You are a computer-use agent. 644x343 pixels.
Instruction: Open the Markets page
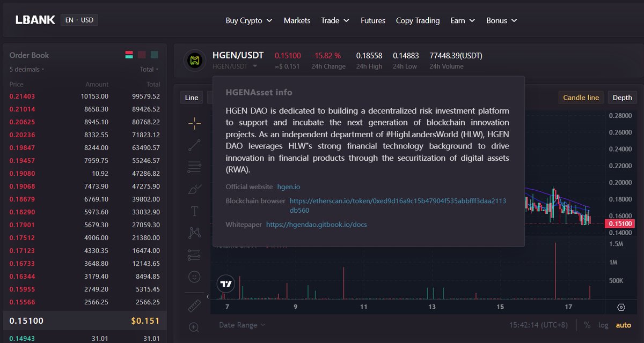click(x=297, y=20)
